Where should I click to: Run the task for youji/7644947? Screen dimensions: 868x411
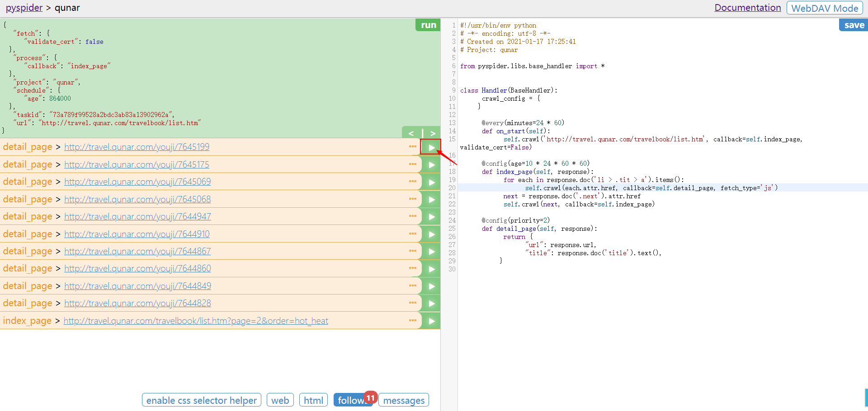(x=431, y=217)
